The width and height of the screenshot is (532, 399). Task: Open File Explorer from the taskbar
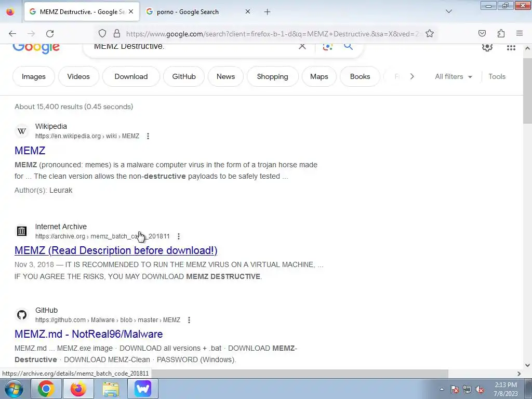111,389
